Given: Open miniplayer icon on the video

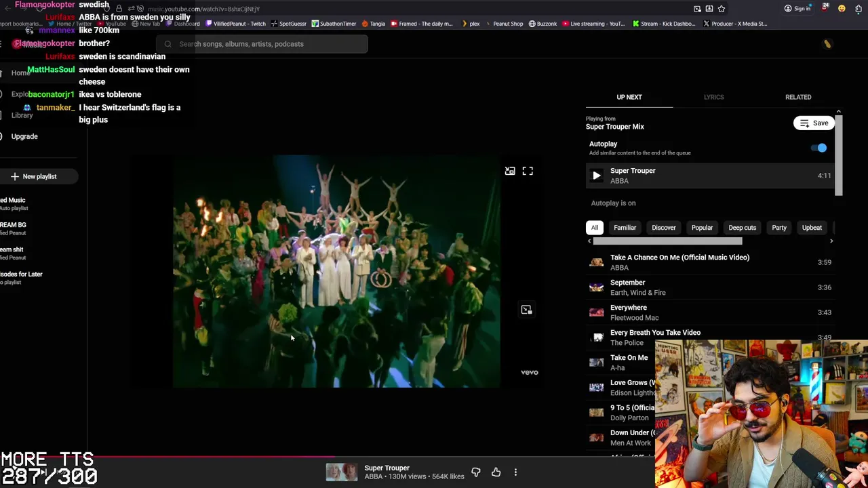Looking at the screenshot, I should pyautogui.click(x=510, y=171).
